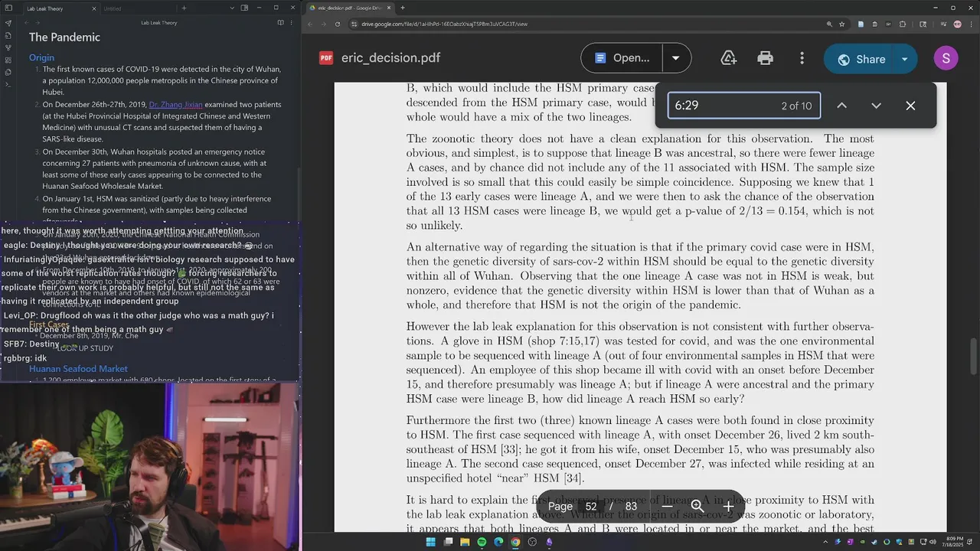This screenshot has width=980, height=551.
Task: Click the Origin heading in the note
Action: 41,57
